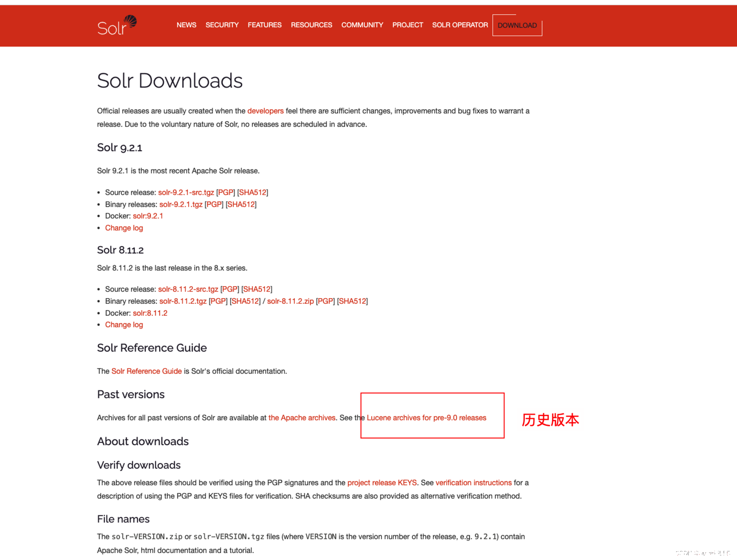Click the Verify downloads heading
The width and height of the screenshot is (737, 560).
(x=139, y=465)
